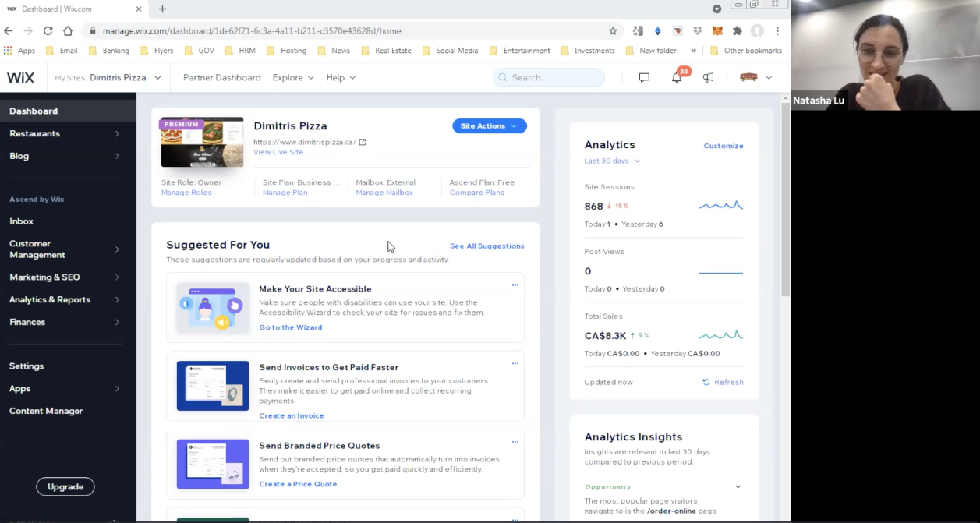The width and height of the screenshot is (980, 523).
Task: Show more bookmarks with chevron
Action: pyautogui.click(x=694, y=51)
